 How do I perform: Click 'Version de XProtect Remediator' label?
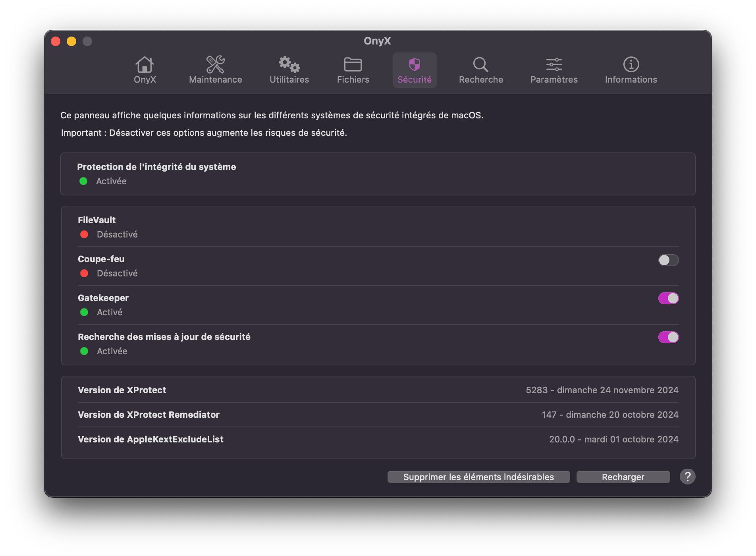tap(148, 415)
